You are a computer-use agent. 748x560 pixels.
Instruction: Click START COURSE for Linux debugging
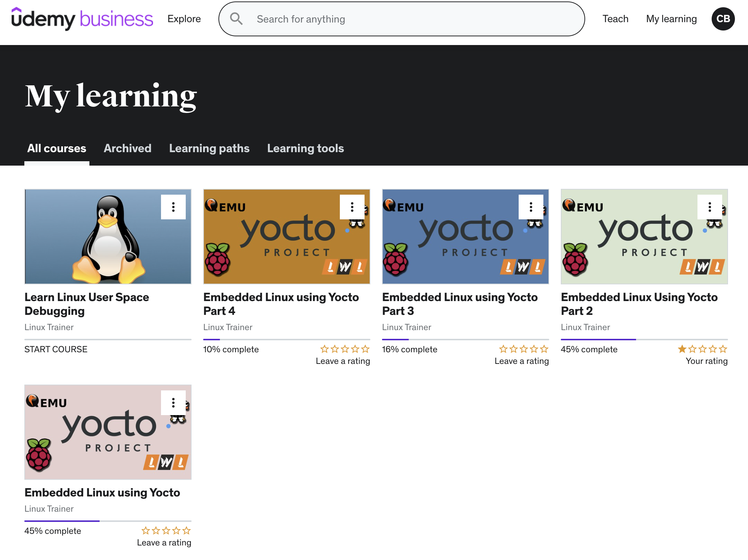point(56,349)
